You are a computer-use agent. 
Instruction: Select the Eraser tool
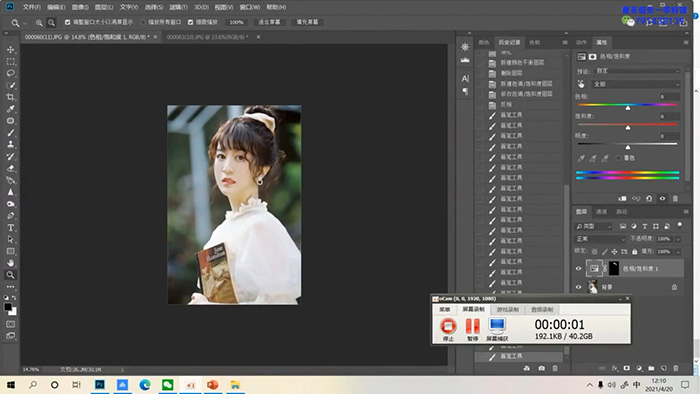pos(11,168)
